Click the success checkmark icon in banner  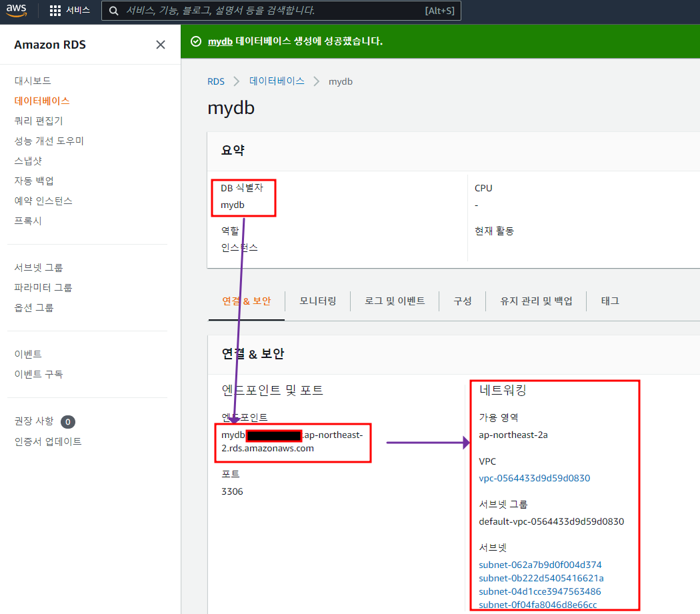tap(196, 41)
